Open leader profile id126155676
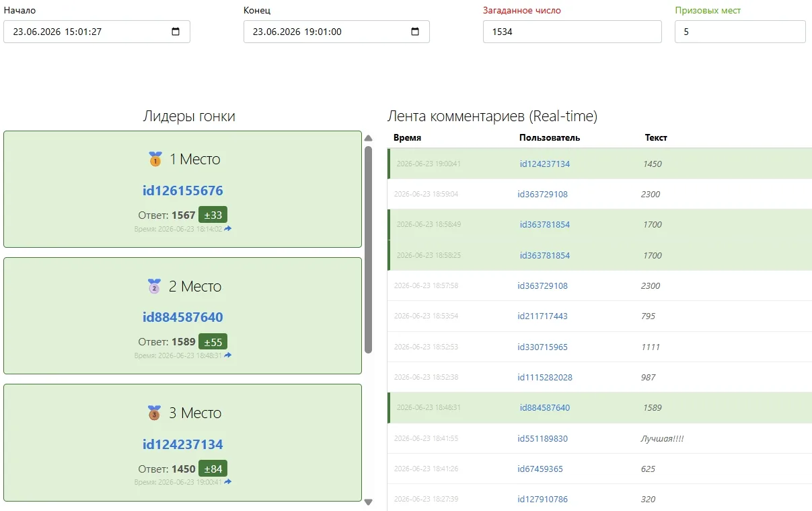 pyautogui.click(x=183, y=191)
